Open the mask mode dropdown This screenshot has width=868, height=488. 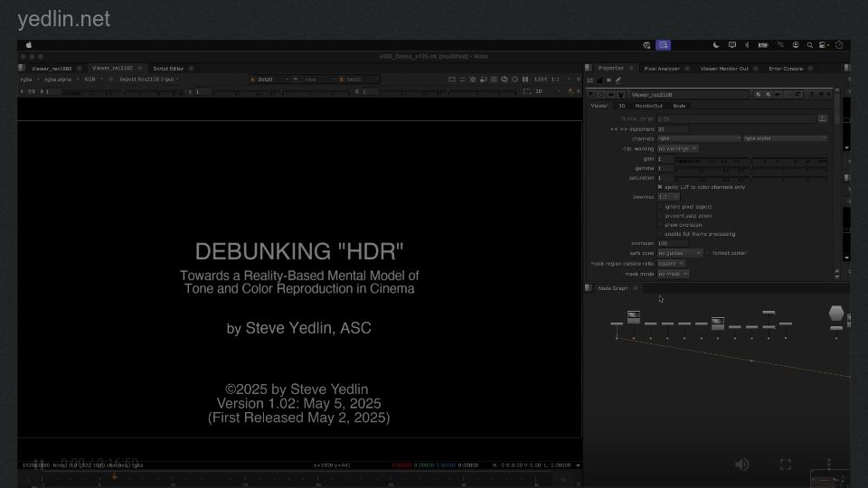coord(673,274)
